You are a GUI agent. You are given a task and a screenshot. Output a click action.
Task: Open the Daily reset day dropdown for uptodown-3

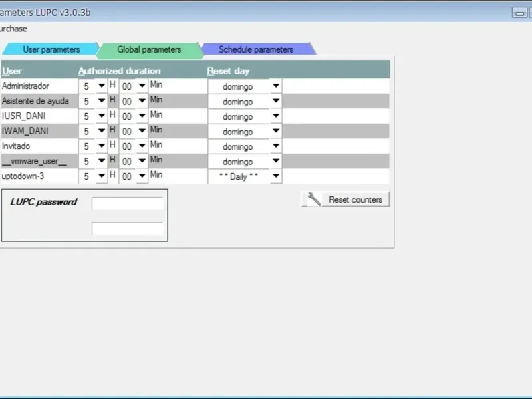[x=276, y=176]
